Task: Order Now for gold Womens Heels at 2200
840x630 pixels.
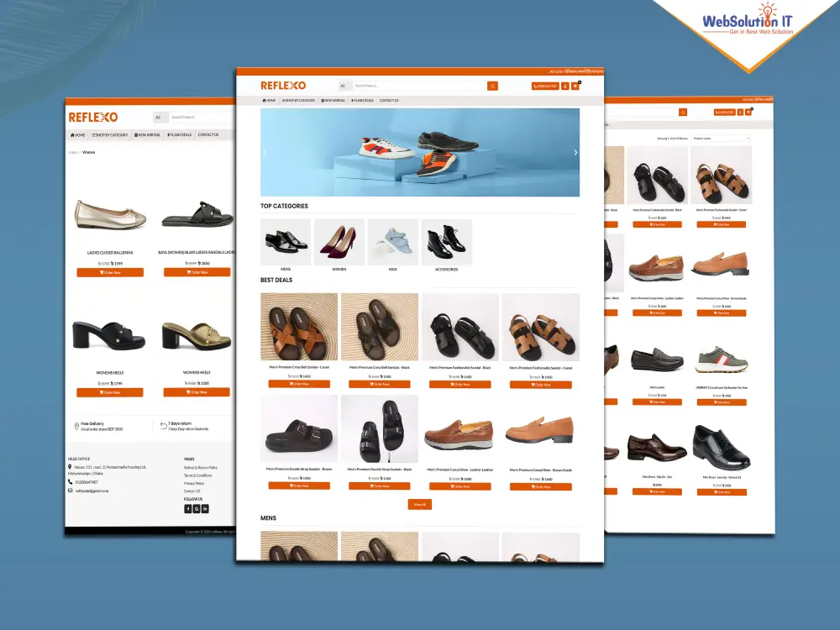Action: click(x=197, y=392)
